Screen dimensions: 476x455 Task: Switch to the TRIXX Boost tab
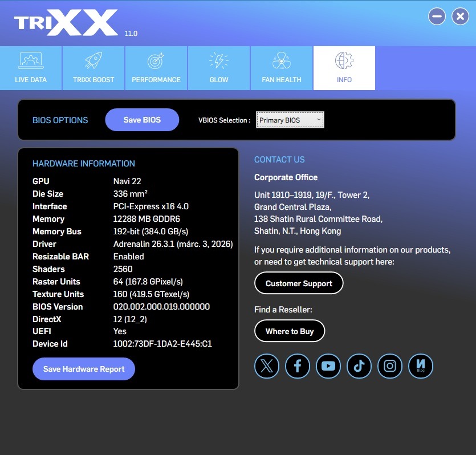(x=93, y=68)
